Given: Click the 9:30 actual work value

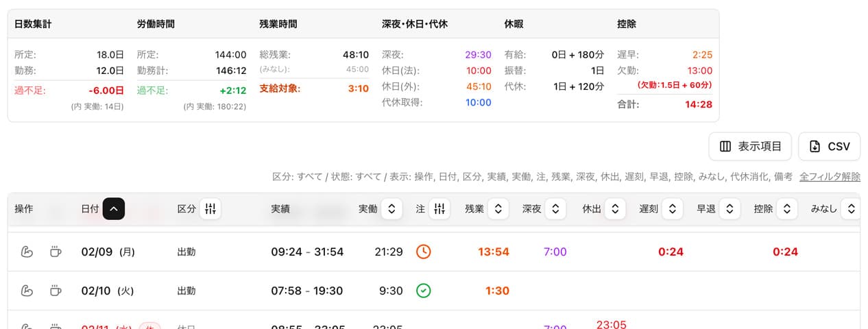Looking at the screenshot, I should click(391, 291).
